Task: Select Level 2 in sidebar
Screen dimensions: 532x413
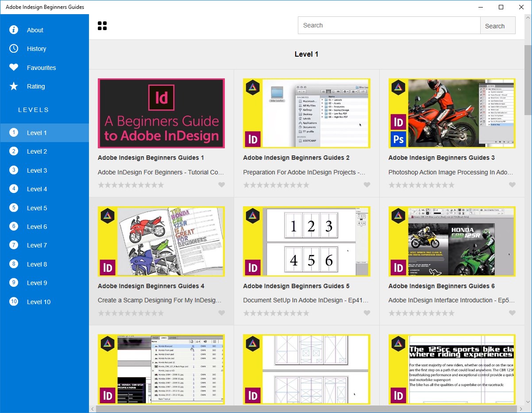Action: point(44,151)
